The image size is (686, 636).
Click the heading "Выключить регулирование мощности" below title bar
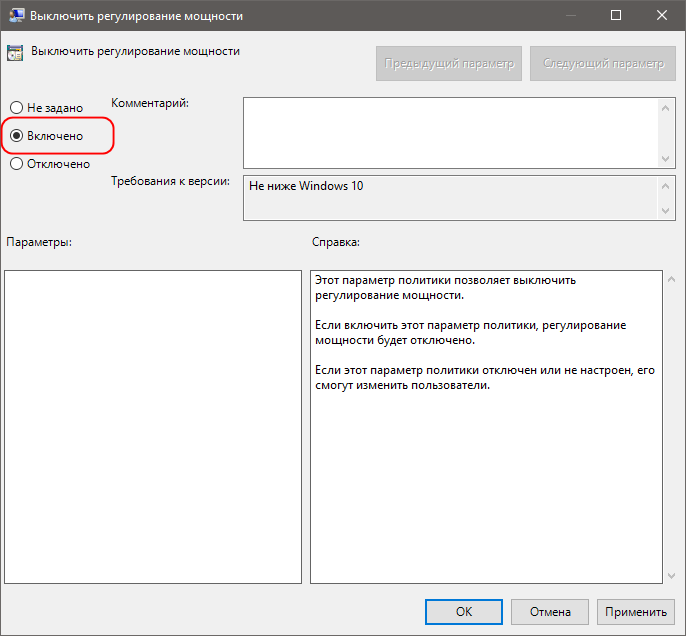click(x=135, y=51)
